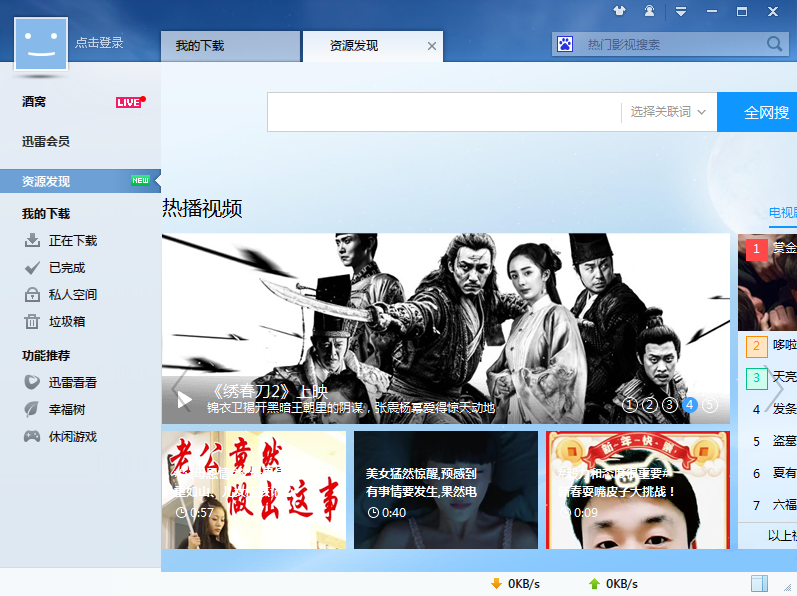Select banner slide indicator 3
This screenshot has width=797, height=596.
pyautogui.click(x=669, y=405)
